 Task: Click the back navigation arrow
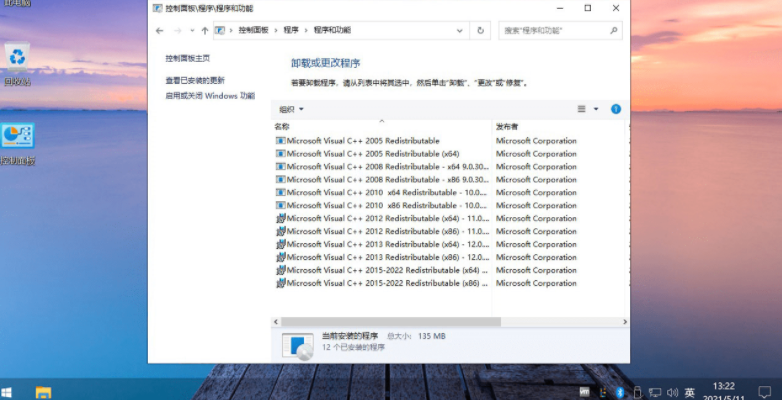pyautogui.click(x=160, y=30)
